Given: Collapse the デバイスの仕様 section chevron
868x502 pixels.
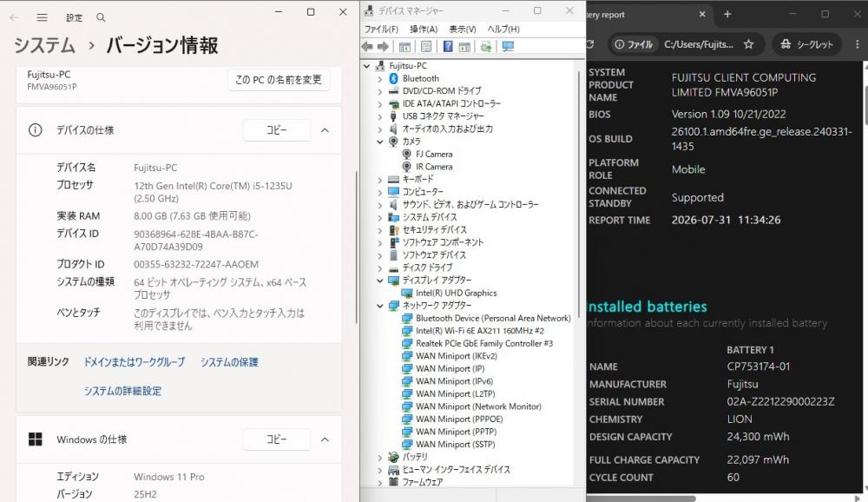Looking at the screenshot, I should point(325,130).
